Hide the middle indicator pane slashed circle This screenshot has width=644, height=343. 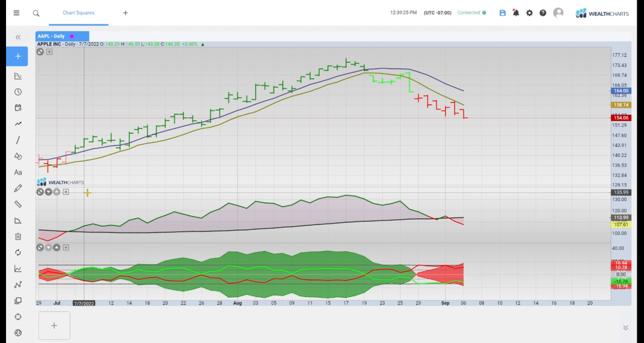point(40,192)
